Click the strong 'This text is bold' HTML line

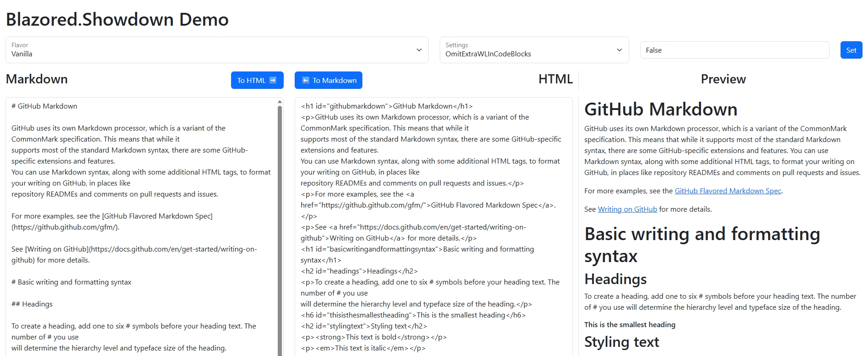click(x=374, y=337)
